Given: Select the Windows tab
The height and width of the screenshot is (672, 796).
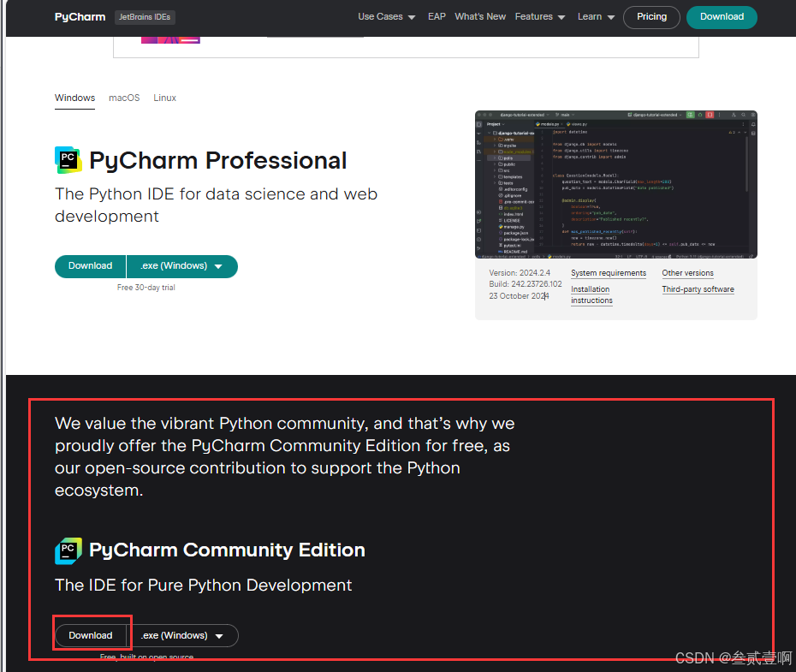Looking at the screenshot, I should pyautogui.click(x=74, y=98).
